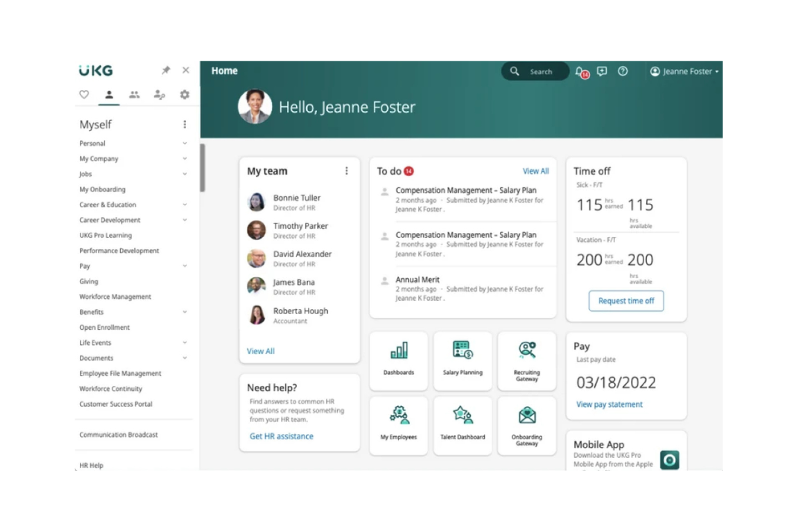Open the help question mark icon
Image resolution: width=798 pixels, height=532 pixels.
click(x=623, y=71)
